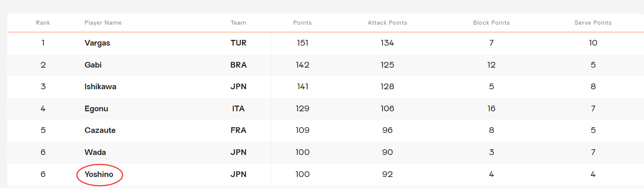Select player name Gabi
The image size is (644, 188).
tap(93, 65)
